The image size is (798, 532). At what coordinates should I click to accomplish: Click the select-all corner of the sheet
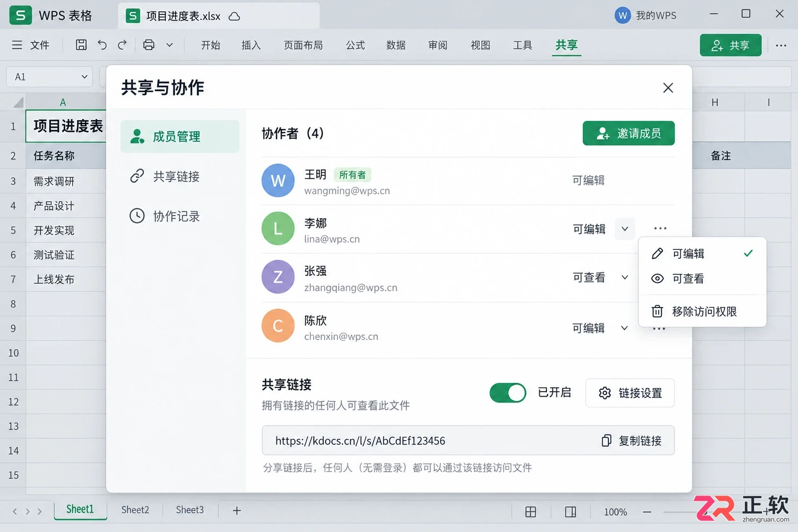[18, 102]
